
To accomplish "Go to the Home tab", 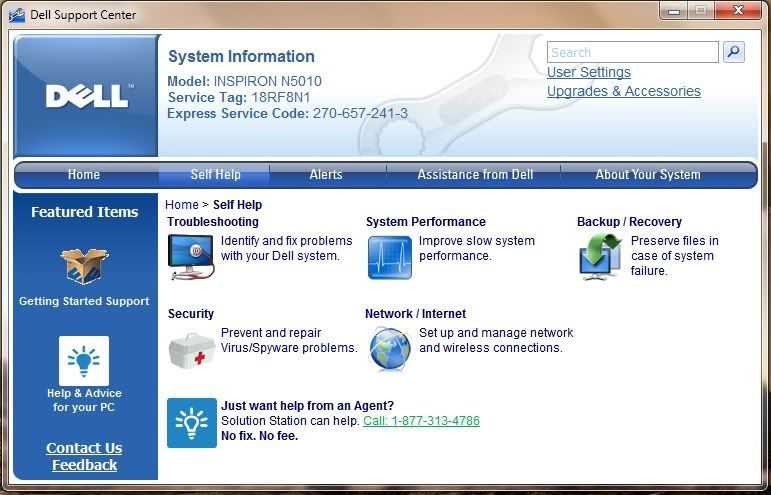I will coord(84,175).
